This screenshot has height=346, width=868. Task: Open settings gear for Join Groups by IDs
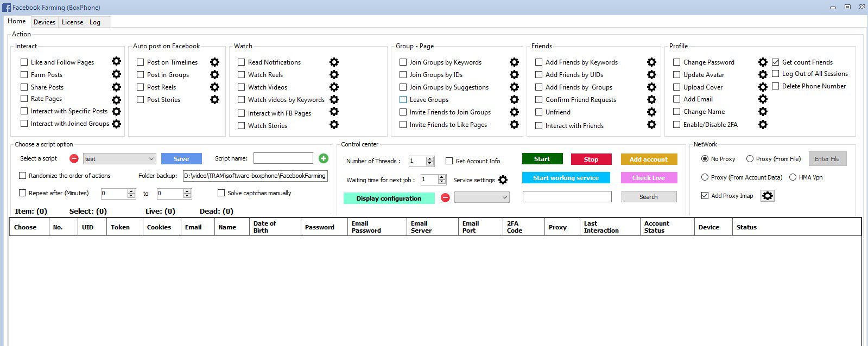(514, 75)
